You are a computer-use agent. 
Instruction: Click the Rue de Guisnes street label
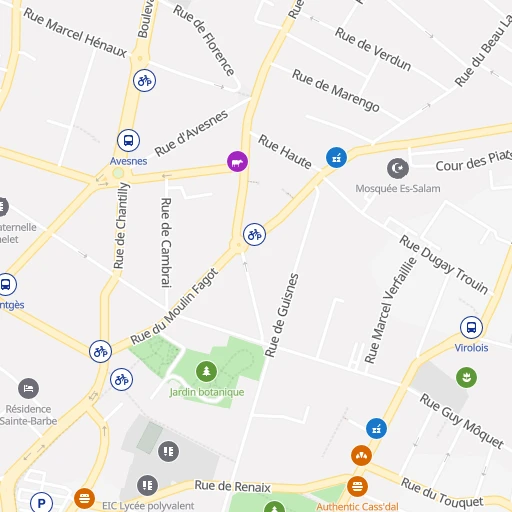tap(281, 315)
